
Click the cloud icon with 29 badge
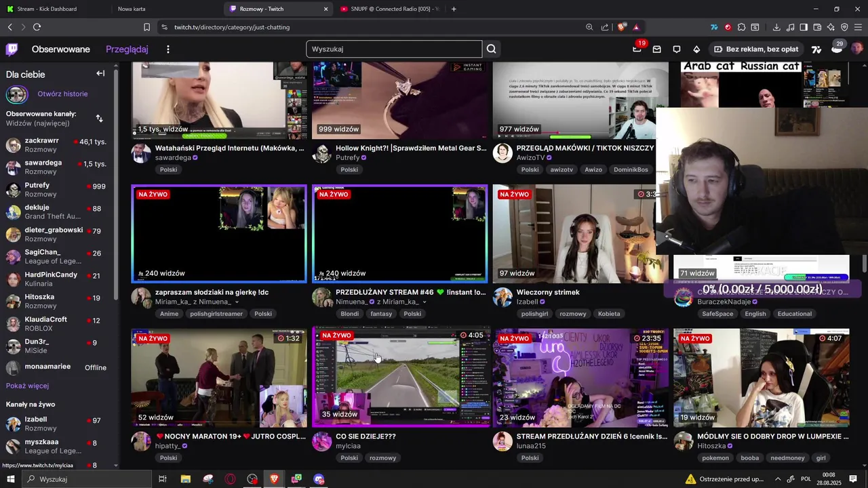[837, 49]
